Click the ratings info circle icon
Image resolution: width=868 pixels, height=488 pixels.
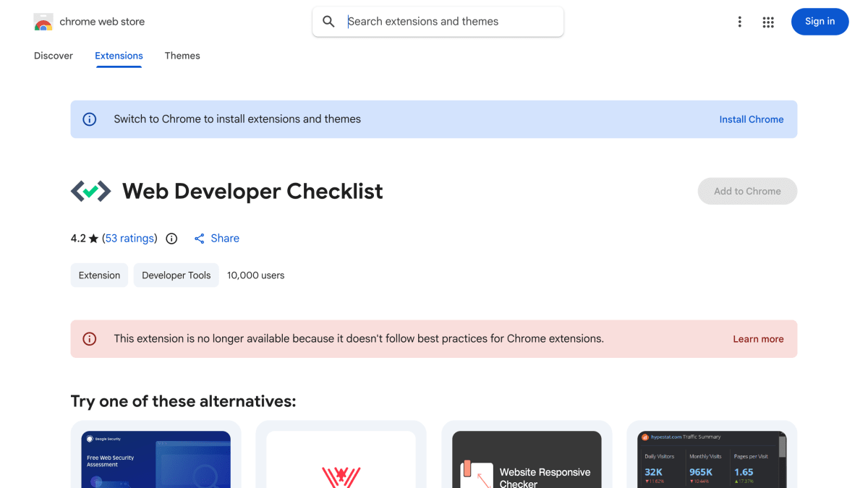click(171, 239)
